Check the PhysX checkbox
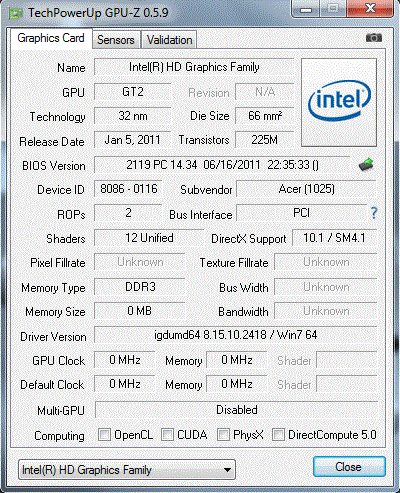The image size is (400, 493). (x=223, y=435)
